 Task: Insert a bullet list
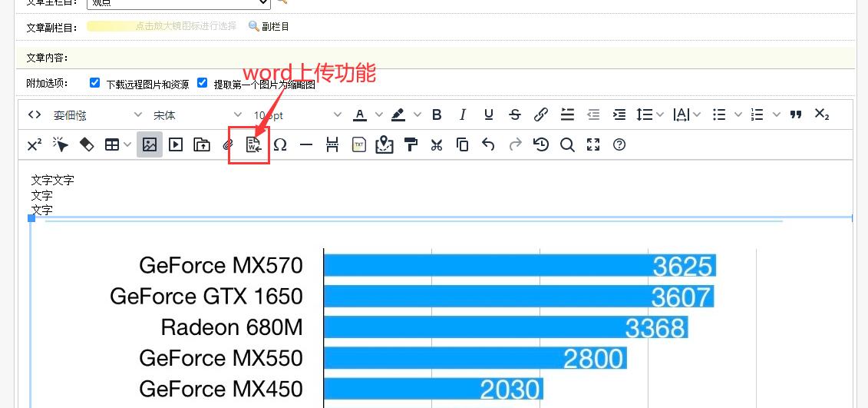point(719,114)
